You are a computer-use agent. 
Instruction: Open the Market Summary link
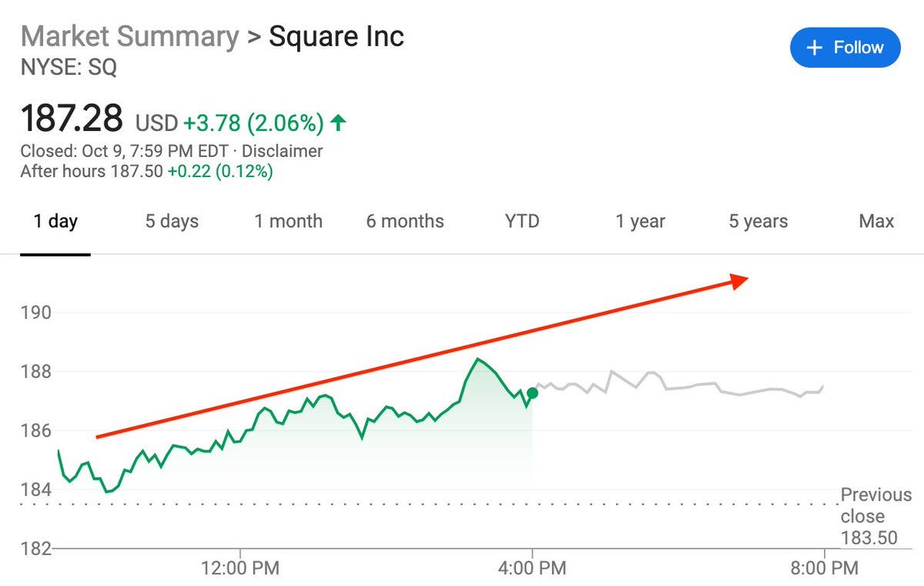129,37
